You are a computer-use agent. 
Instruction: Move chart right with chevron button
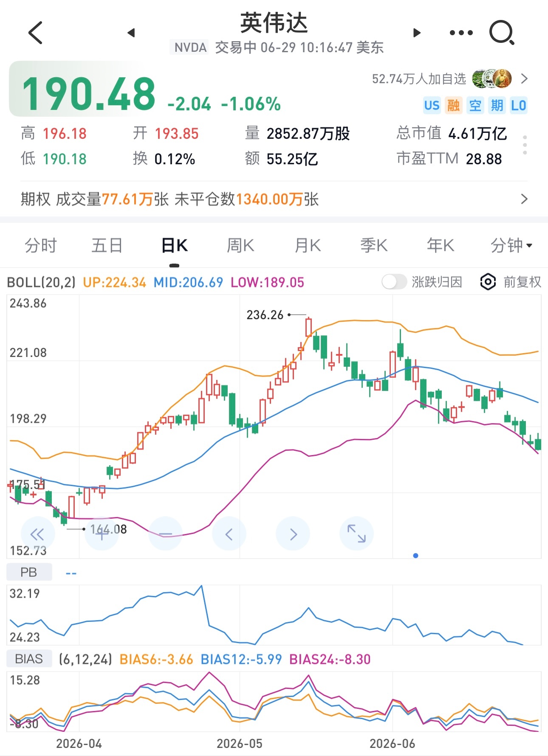click(x=293, y=534)
